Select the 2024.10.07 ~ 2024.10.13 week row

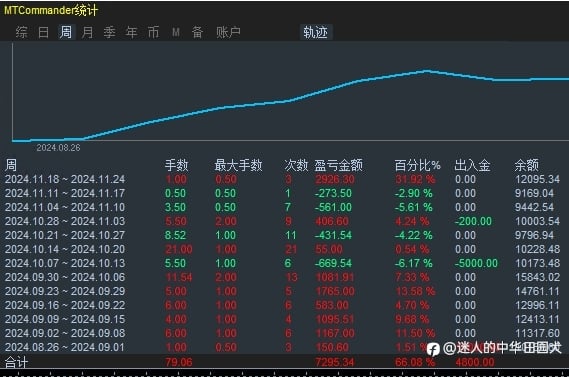284,263
